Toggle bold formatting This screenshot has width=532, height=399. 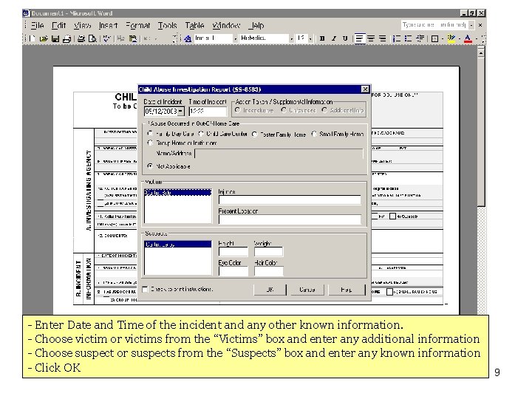point(322,38)
